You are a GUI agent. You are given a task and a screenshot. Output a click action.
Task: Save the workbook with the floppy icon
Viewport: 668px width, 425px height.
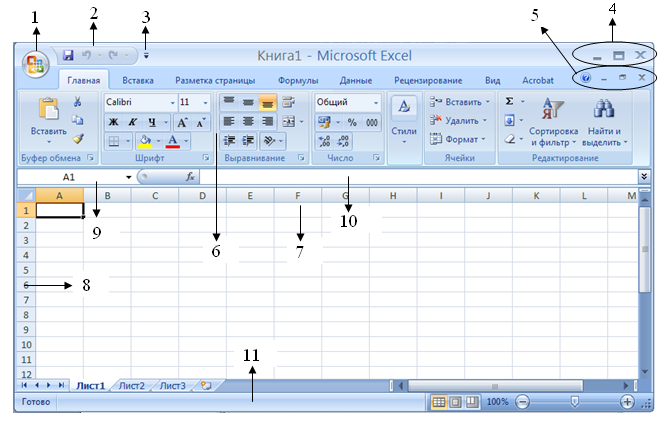pyautogui.click(x=68, y=55)
